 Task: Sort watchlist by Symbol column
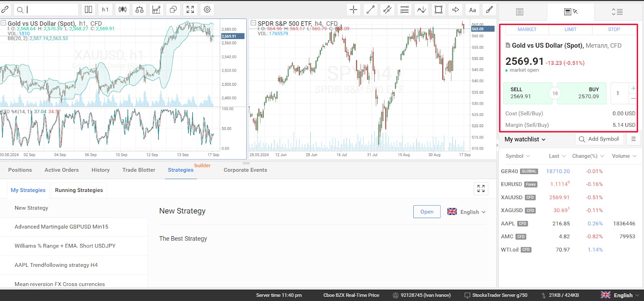pos(518,156)
